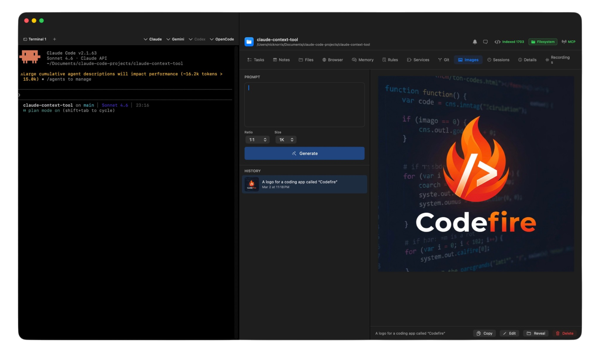This screenshot has height=364, width=600.
Task: Delete the generated image
Action: point(565,333)
